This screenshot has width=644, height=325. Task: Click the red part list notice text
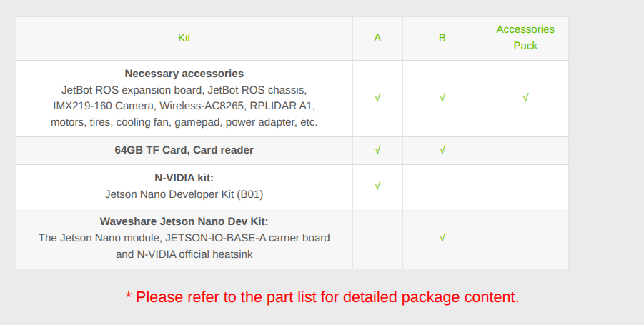point(322,296)
